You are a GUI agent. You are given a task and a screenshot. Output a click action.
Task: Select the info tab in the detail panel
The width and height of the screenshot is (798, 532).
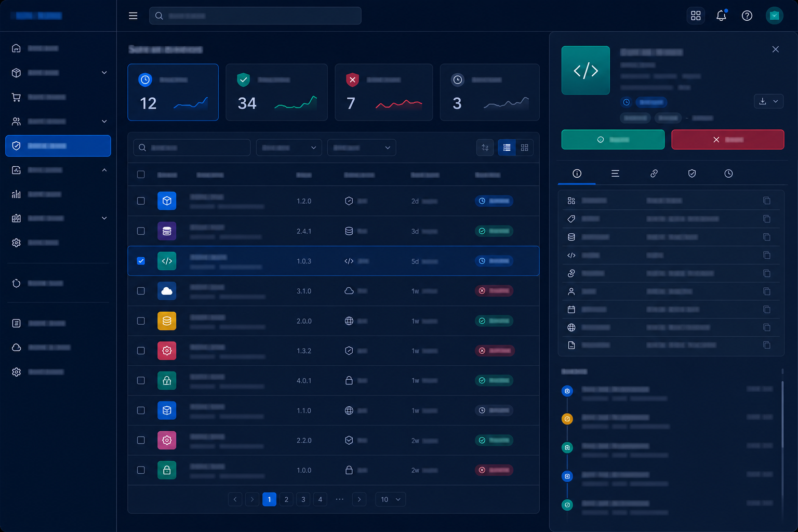577,174
